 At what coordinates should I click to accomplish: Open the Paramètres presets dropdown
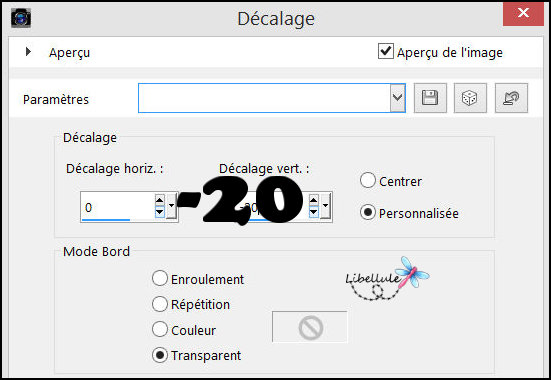397,98
